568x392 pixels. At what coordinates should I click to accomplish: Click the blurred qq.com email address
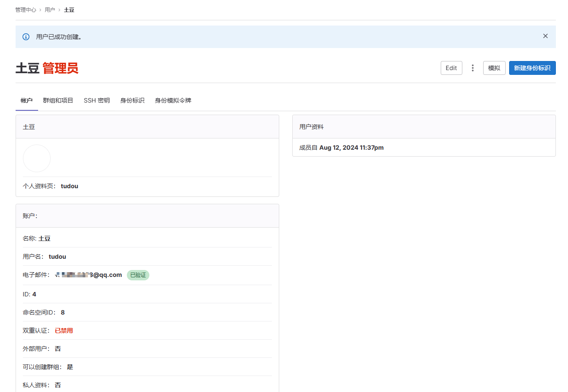coord(88,275)
